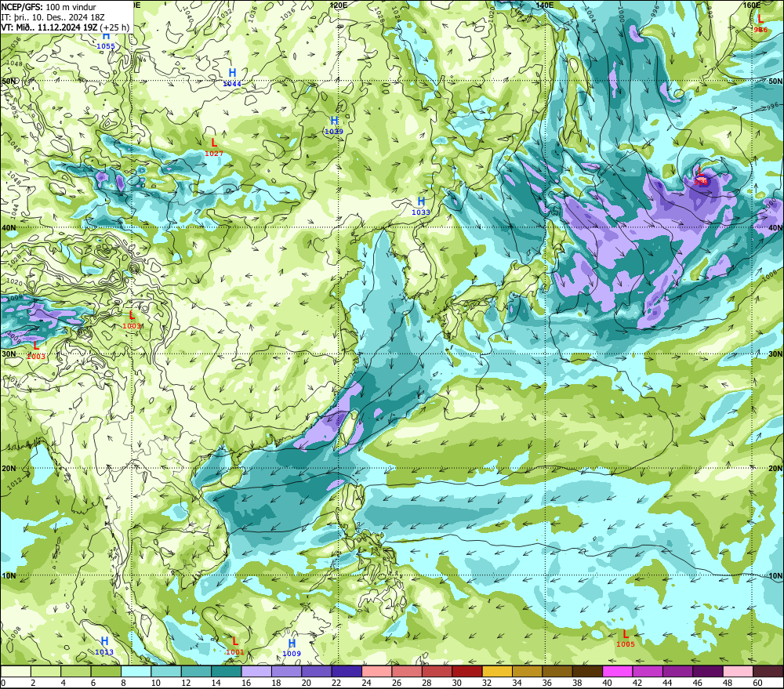Select the legend value 40

[x=607, y=683]
